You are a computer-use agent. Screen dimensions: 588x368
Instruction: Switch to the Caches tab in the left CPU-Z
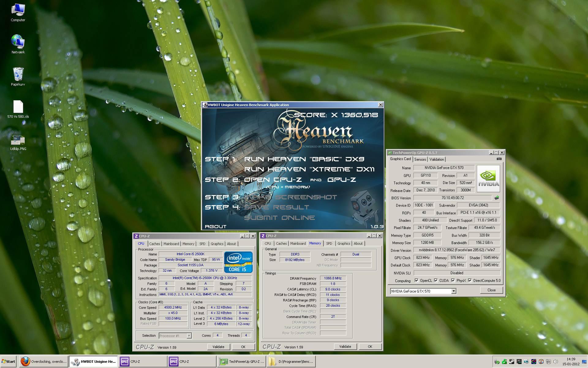pos(155,244)
